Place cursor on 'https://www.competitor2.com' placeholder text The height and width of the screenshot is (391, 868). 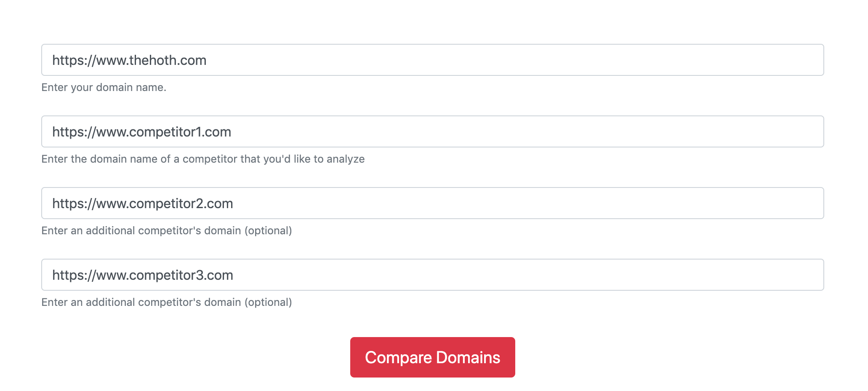coord(143,204)
